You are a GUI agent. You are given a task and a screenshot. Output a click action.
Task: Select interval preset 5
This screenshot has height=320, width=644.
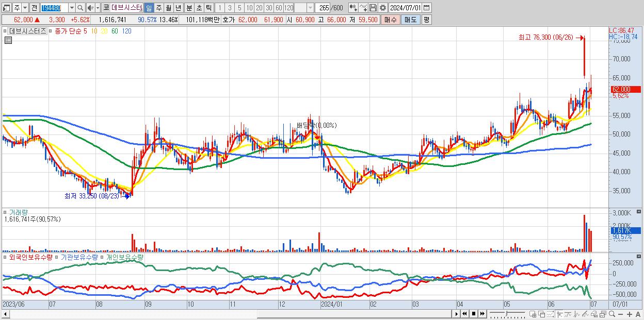239,8
